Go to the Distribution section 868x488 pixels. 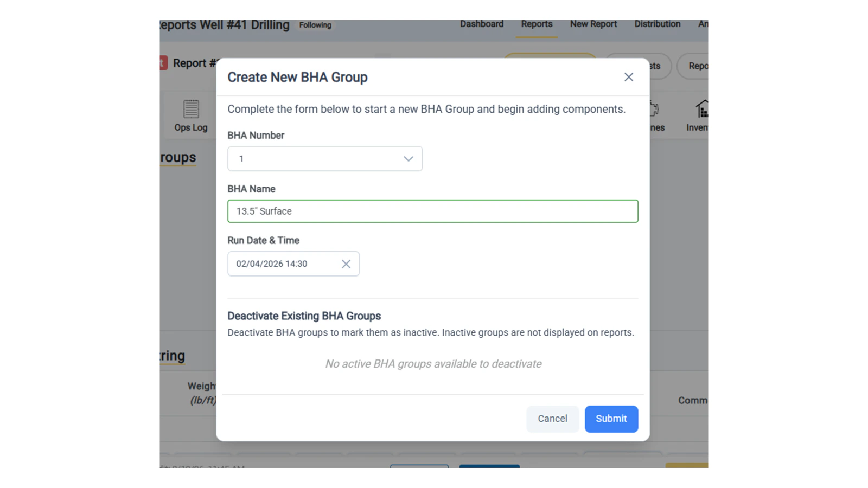coord(657,24)
